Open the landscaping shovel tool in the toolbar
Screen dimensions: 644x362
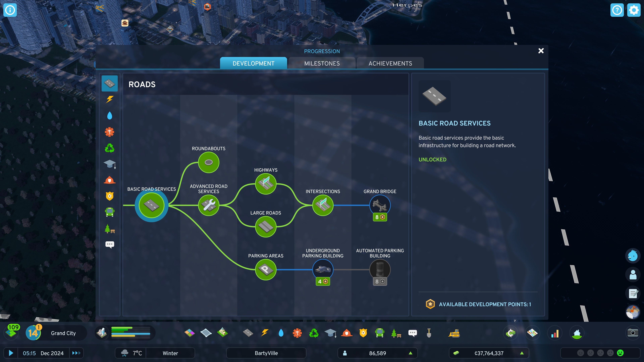pos(429,333)
